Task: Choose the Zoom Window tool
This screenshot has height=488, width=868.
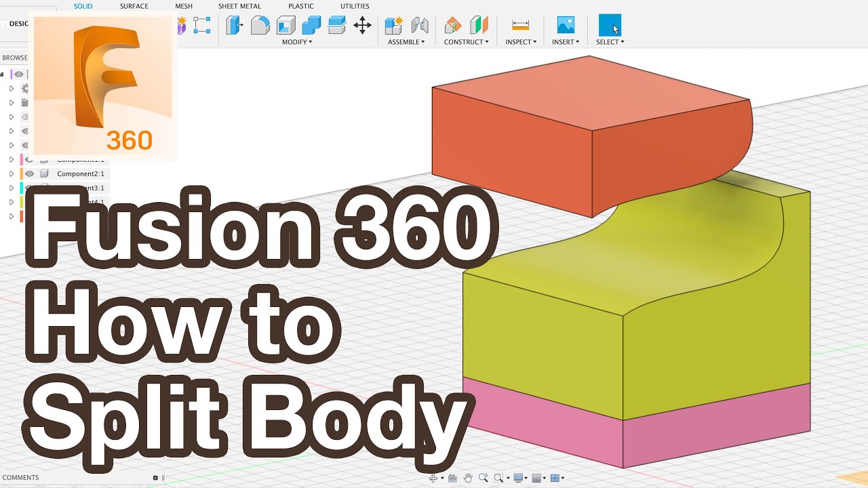Action: 498,478
